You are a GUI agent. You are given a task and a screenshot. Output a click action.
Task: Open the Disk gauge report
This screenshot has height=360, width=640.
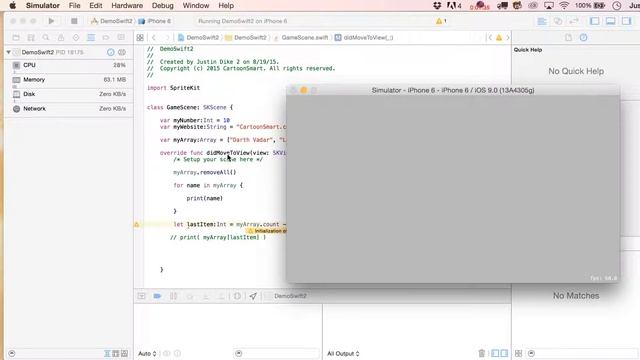pos(69,94)
